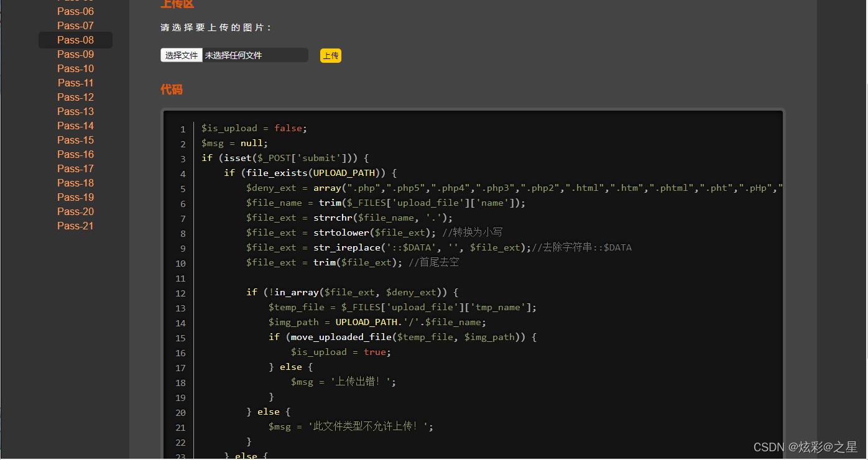This screenshot has height=460, width=868.
Task: Click the '此文件类型不允许上传！' line
Action: coord(351,426)
